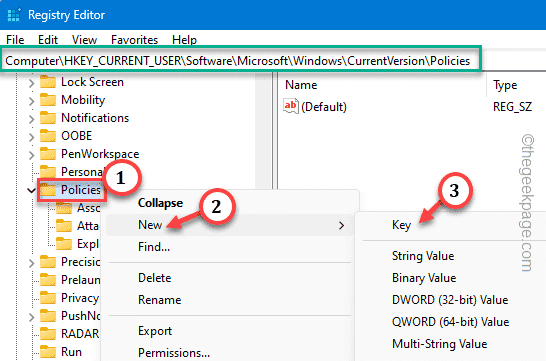
Task: Select the Lock Screen tree label
Action: [92, 82]
